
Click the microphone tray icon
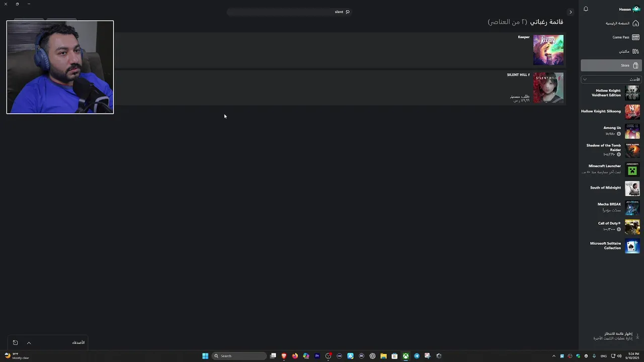[594, 356]
